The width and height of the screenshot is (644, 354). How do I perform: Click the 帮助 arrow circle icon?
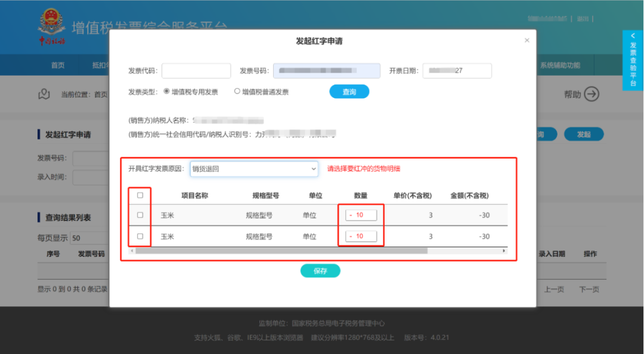591,94
